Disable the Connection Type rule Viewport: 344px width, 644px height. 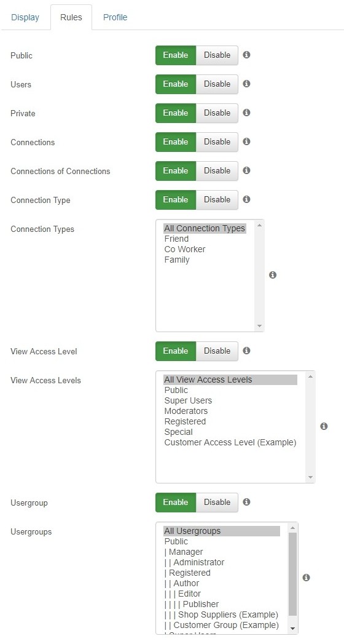217,200
